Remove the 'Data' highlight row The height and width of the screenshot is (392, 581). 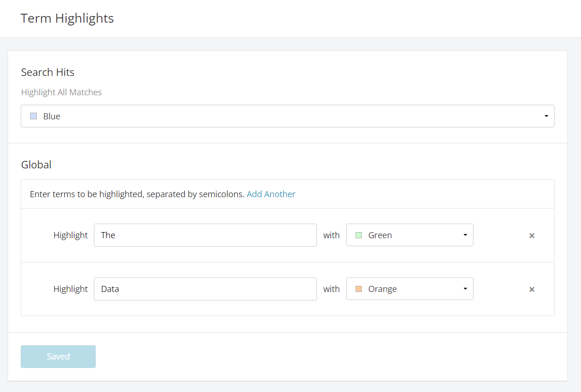(531, 289)
